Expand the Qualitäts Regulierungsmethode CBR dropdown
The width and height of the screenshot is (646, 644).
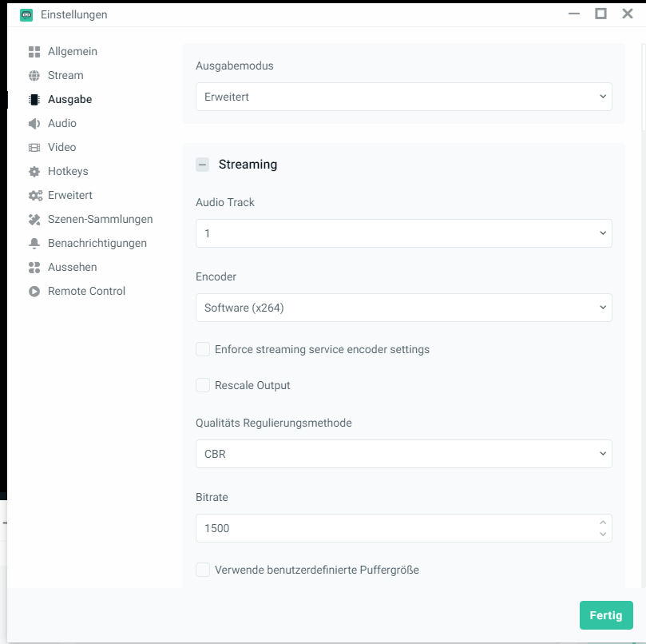click(403, 454)
